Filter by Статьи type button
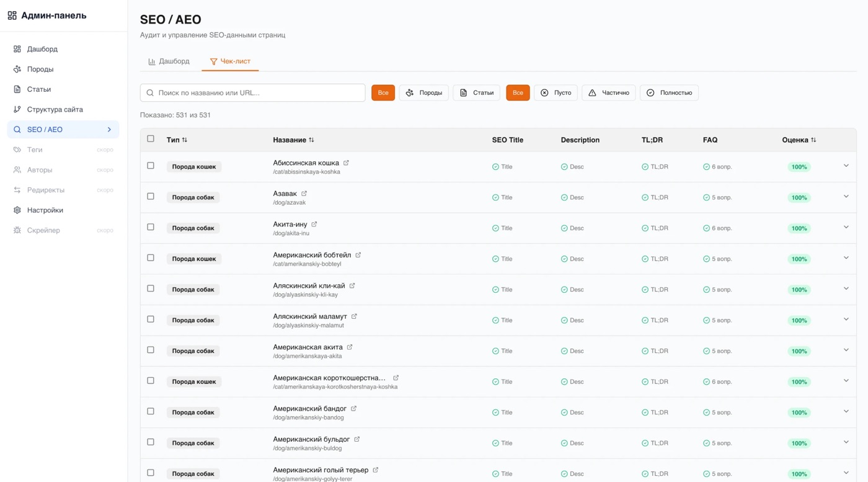 tap(476, 93)
